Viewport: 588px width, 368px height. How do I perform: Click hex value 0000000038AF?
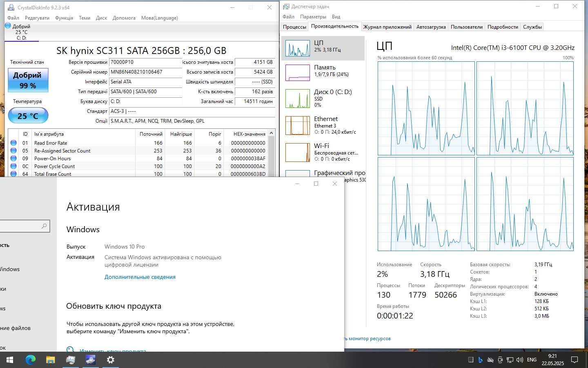[x=248, y=159]
